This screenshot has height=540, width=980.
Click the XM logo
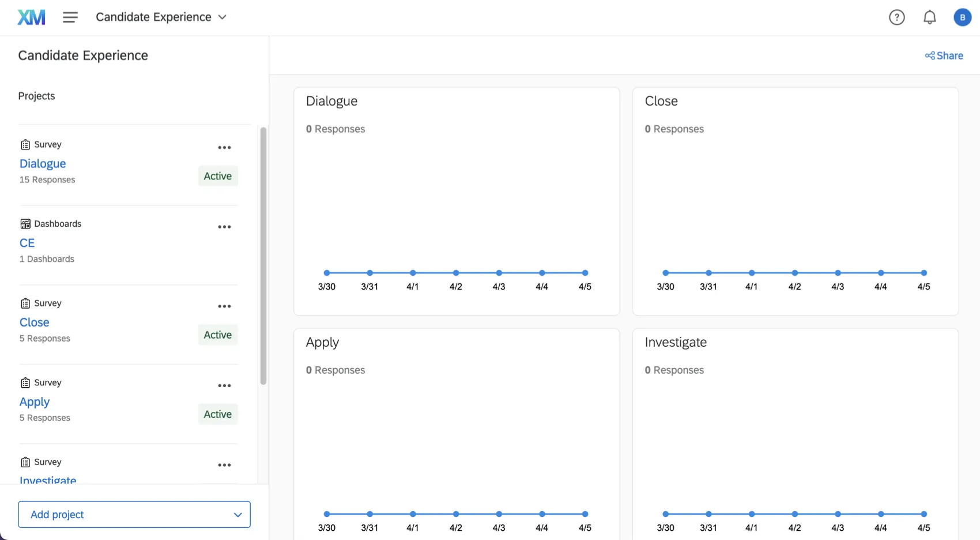click(31, 17)
